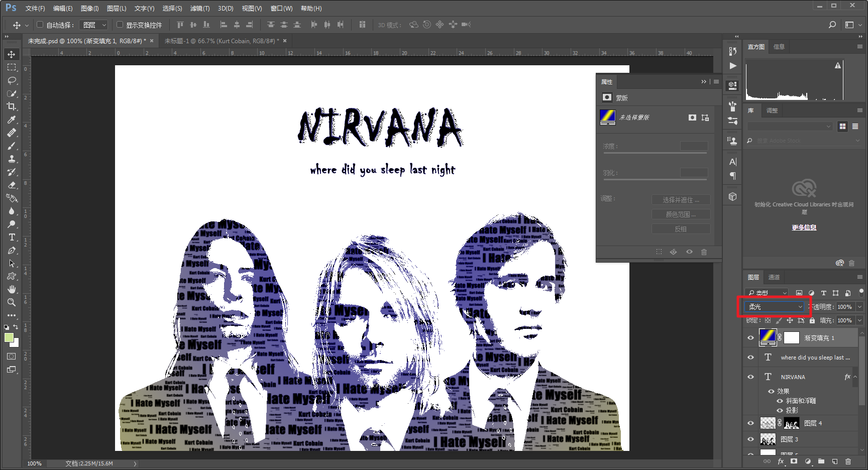The width and height of the screenshot is (868, 470).
Task: Collapse the NIRVANA layer effects list
Action: tap(855, 377)
